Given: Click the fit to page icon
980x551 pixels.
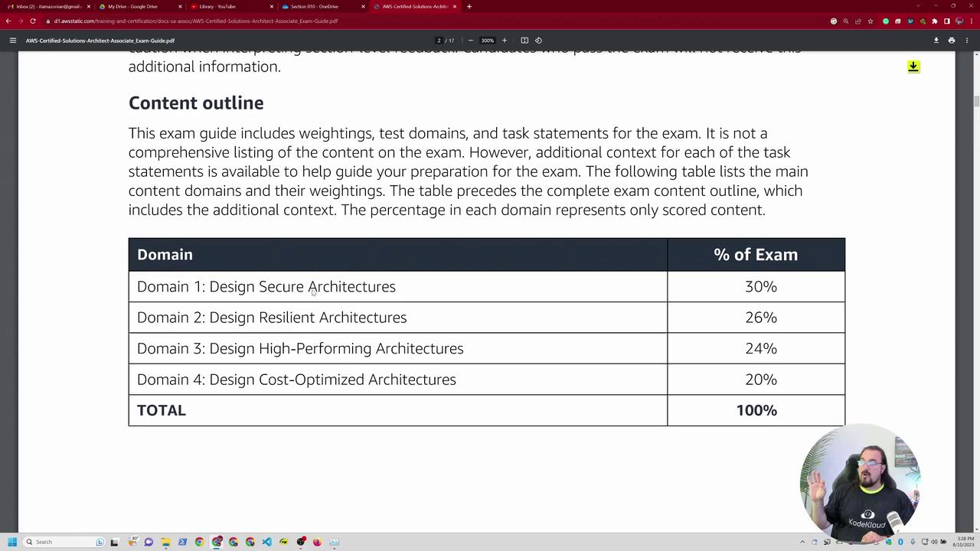Looking at the screenshot, I should click(x=524, y=41).
